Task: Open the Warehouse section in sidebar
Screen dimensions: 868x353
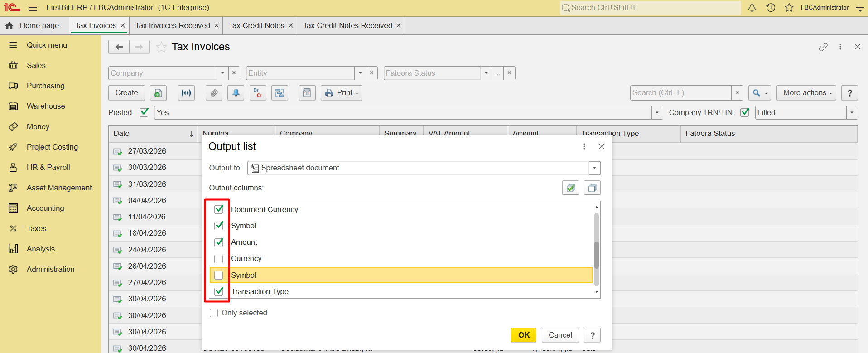Action: coord(46,106)
